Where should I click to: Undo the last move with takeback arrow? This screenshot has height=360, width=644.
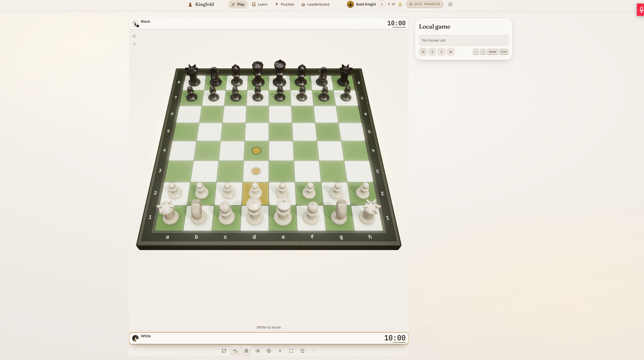(x=235, y=351)
